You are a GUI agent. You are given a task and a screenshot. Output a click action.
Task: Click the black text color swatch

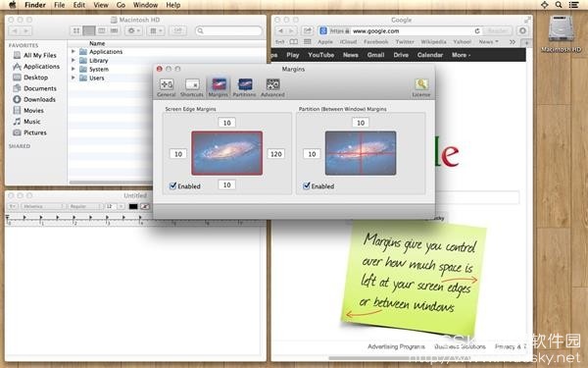(133, 206)
